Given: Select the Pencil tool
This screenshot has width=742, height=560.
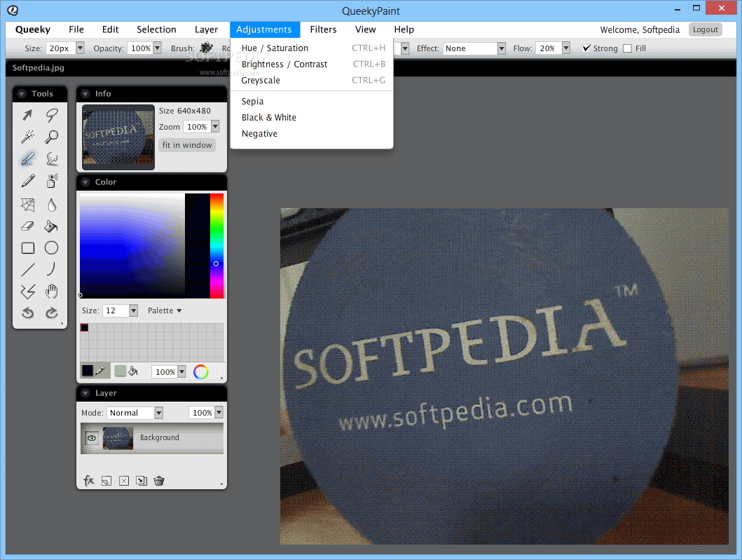Looking at the screenshot, I should pyautogui.click(x=28, y=181).
